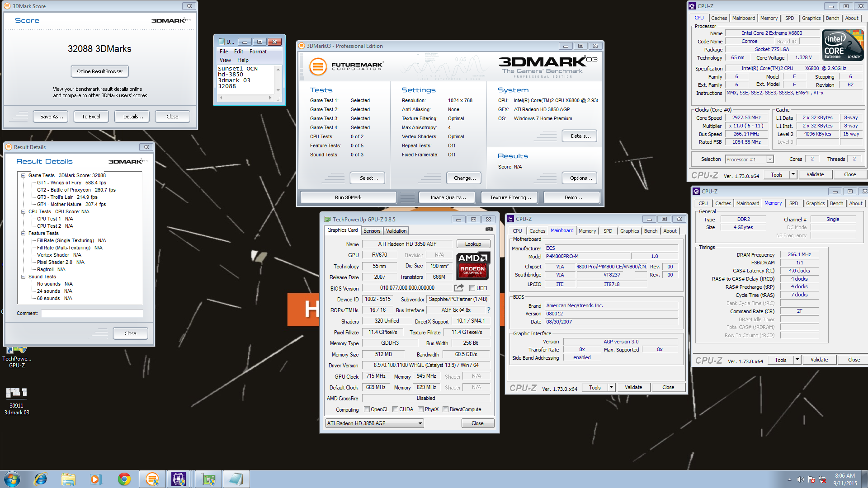
Task: Toggle the OpenCL checkbox
Action: pos(367,409)
